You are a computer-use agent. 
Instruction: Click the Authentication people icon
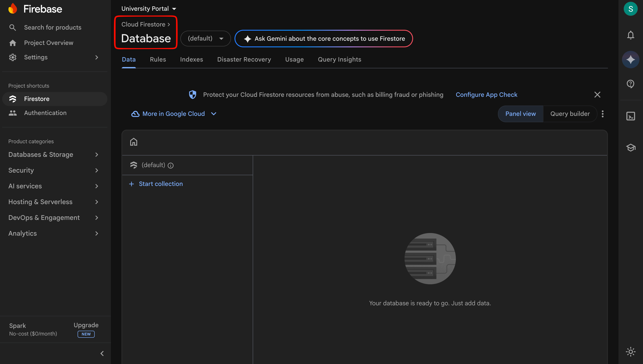tap(12, 113)
